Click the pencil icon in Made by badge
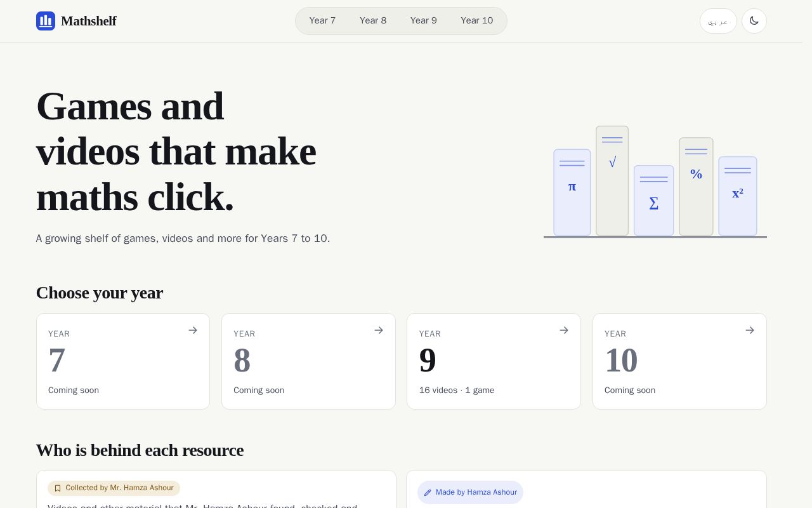 tap(428, 493)
